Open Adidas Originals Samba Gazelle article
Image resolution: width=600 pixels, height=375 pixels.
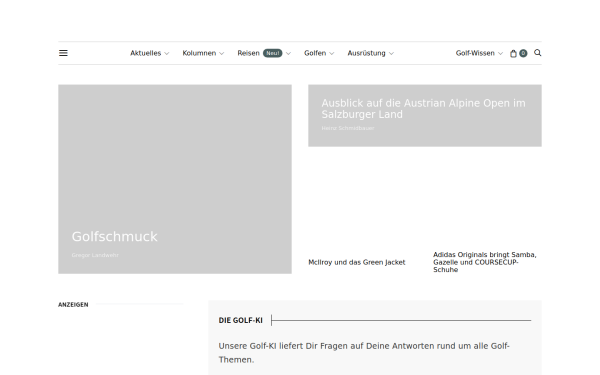tap(485, 262)
